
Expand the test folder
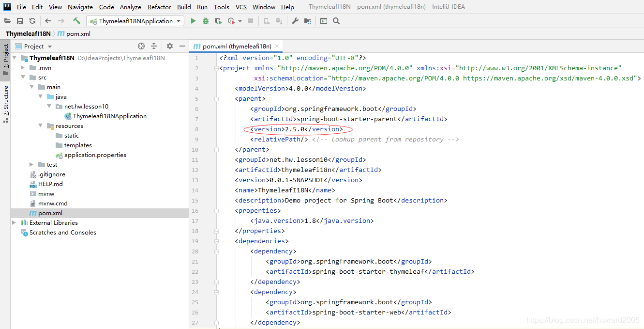coord(32,165)
